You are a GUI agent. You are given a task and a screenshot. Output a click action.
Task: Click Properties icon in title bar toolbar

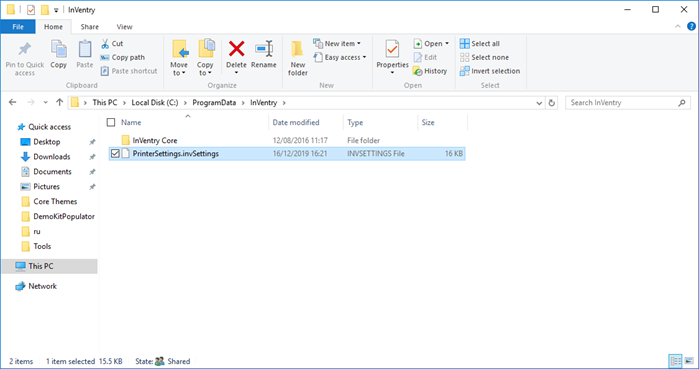[x=31, y=9]
